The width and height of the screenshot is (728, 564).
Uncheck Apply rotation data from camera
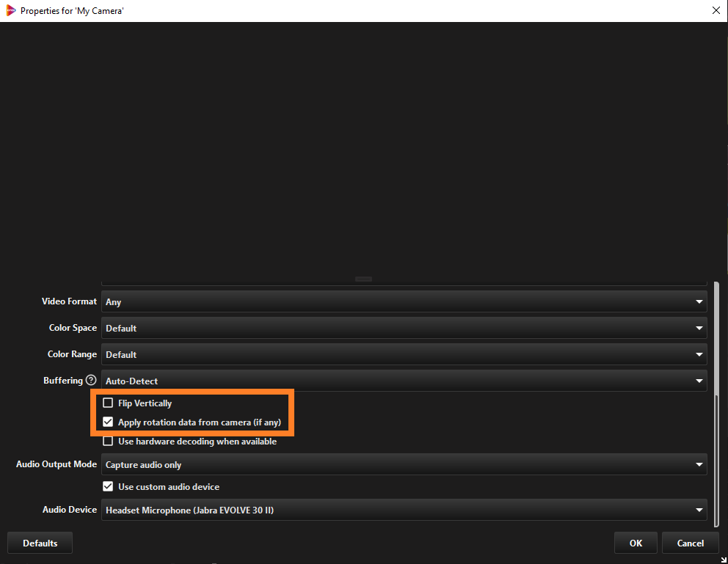(x=108, y=422)
